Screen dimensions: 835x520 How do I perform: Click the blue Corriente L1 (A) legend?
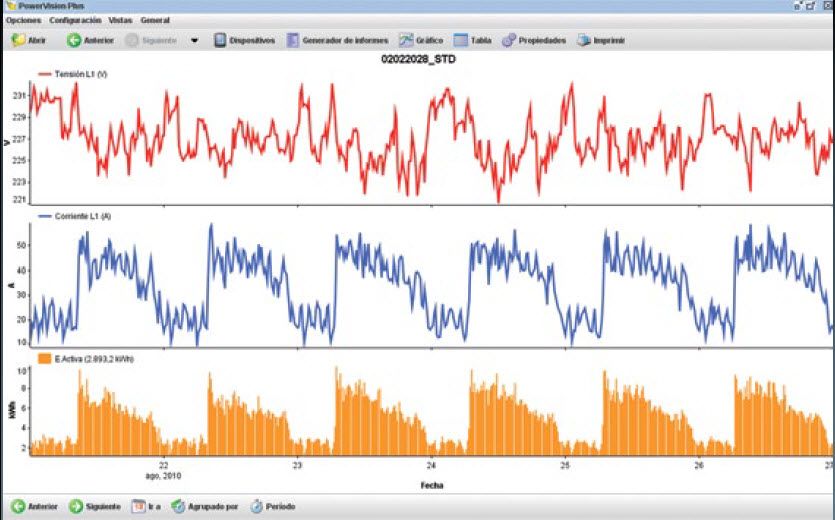[75, 216]
